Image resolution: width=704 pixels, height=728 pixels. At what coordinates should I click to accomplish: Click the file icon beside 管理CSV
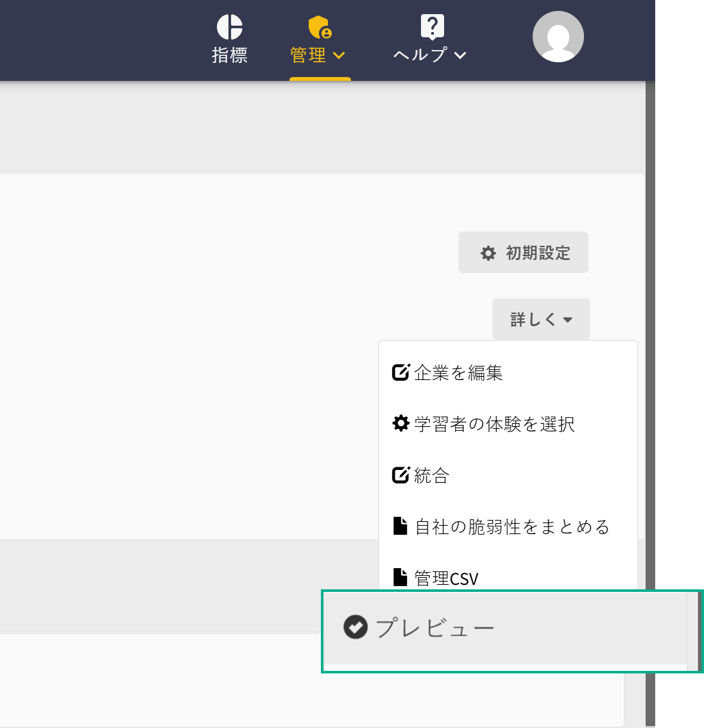[x=400, y=578]
